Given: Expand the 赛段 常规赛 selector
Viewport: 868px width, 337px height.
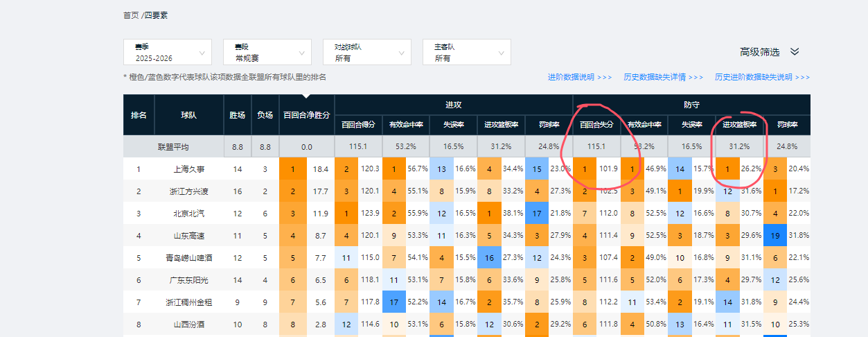Looking at the screenshot, I should [267, 53].
